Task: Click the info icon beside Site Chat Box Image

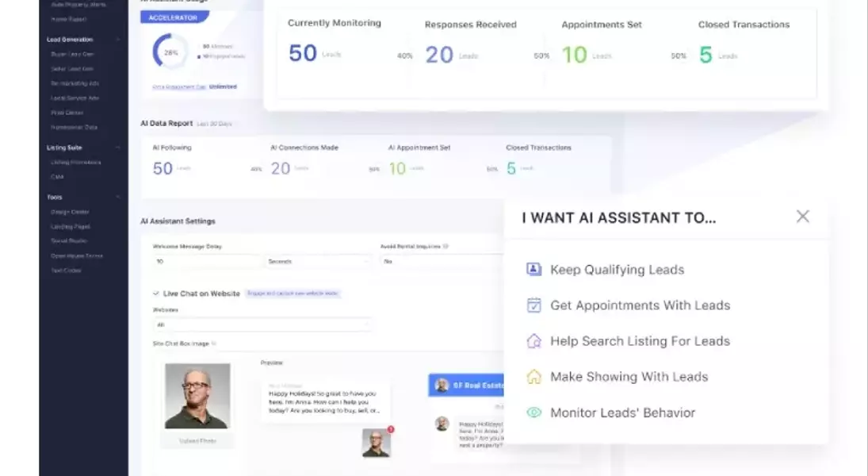Action: click(213, 344)
